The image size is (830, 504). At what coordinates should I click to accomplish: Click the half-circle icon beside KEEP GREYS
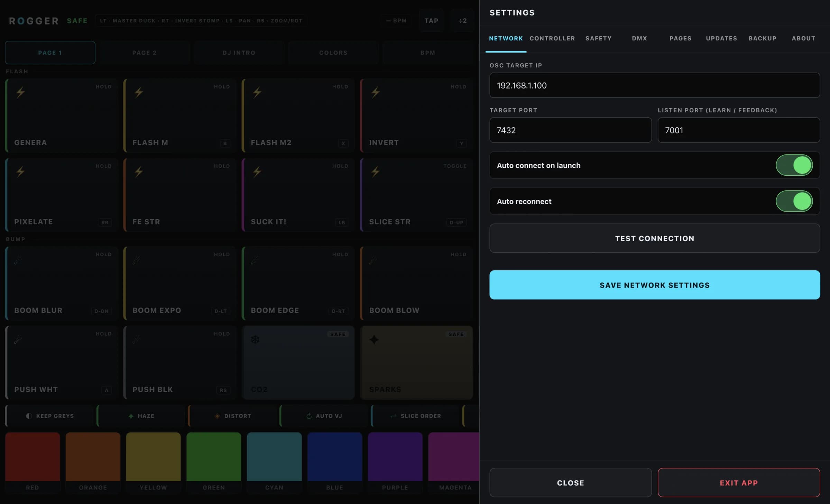coord(29,416)
